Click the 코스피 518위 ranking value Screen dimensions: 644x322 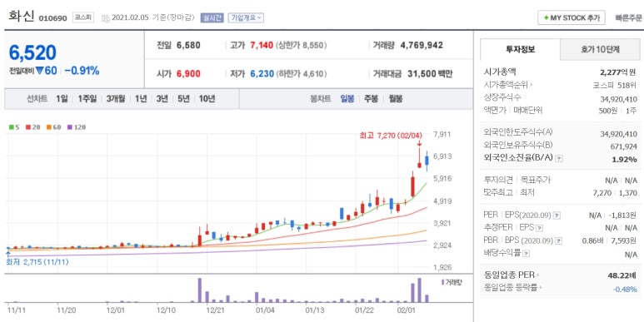pos(615,86)
